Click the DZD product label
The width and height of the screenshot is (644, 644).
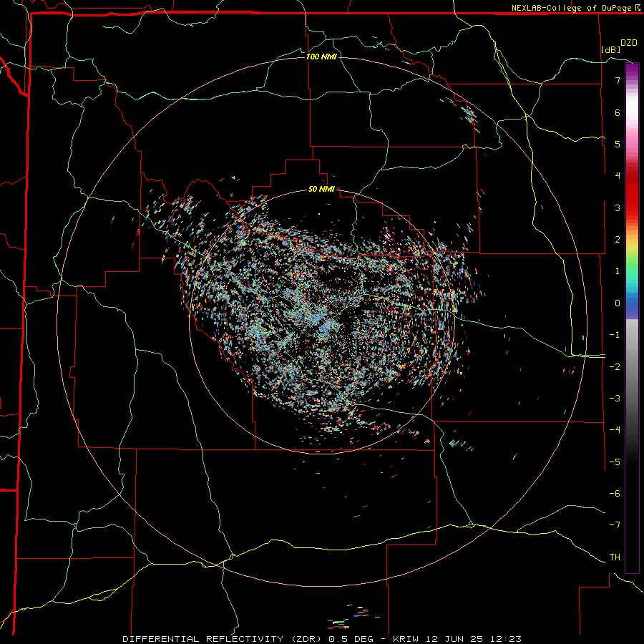click(x=629, y=43)
